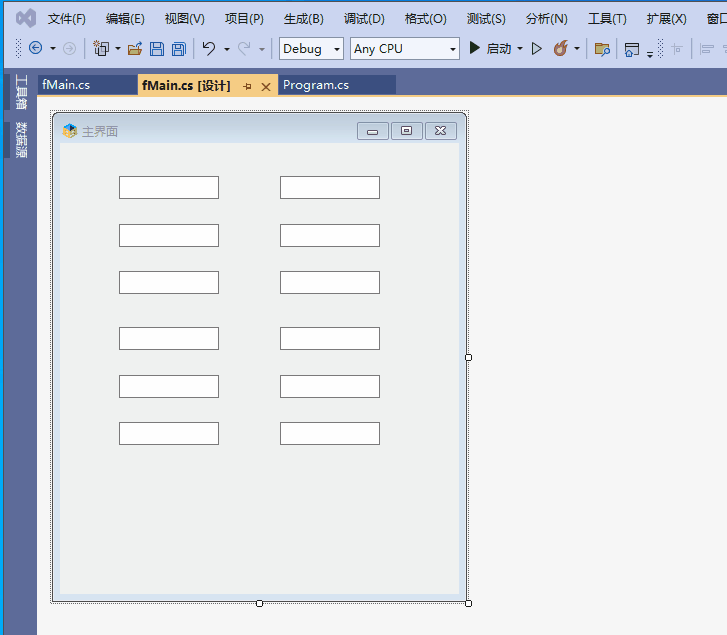This screenshot has height=635, width=727.
Task: Open the undo history dropdown arrow
Action: (227, 49)
